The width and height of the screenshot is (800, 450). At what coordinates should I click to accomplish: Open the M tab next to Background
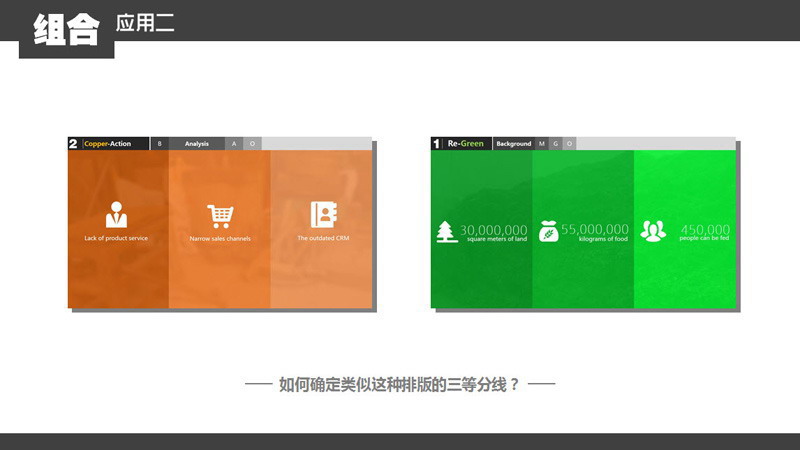[542, 144]
